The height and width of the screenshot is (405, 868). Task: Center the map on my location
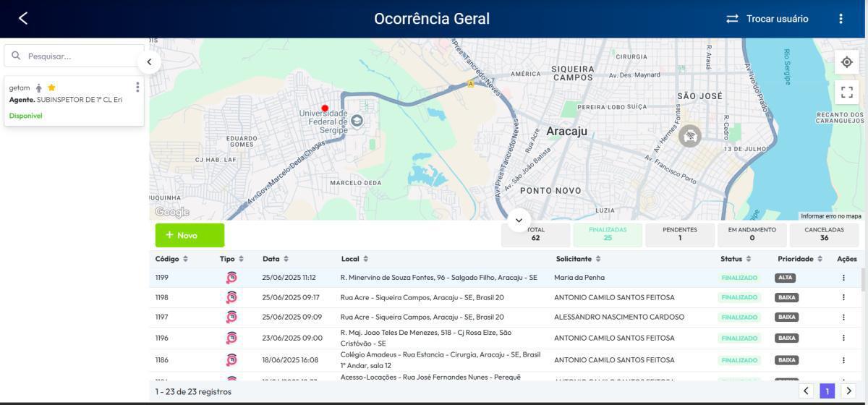(846, 62)
